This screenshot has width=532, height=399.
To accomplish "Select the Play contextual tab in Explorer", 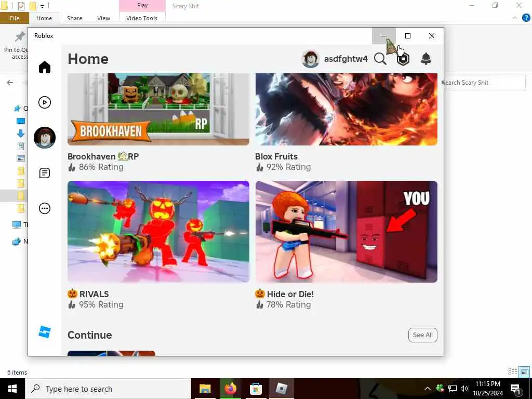I will coord(142,5).
